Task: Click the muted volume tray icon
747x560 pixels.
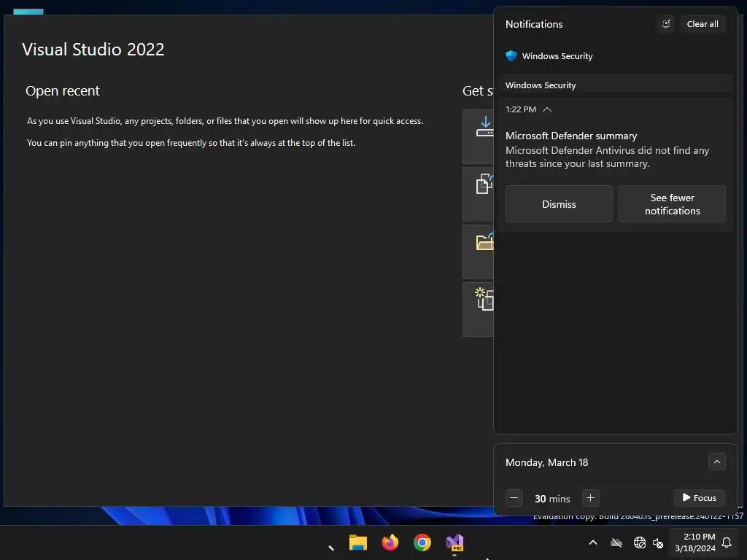Action: (658, 542)
